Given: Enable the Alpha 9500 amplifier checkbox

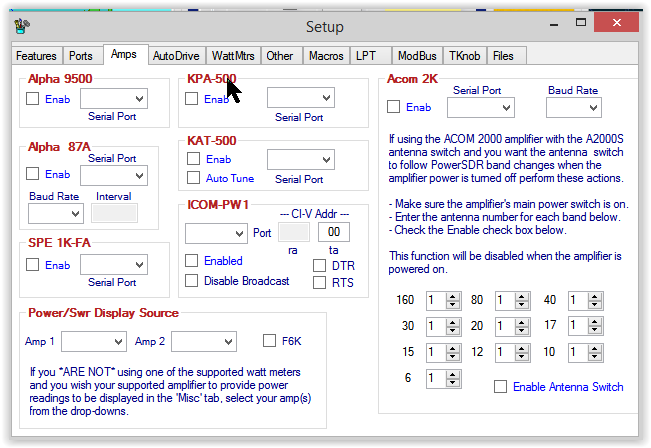Looking at the screenshot, I should pos(32,99).
